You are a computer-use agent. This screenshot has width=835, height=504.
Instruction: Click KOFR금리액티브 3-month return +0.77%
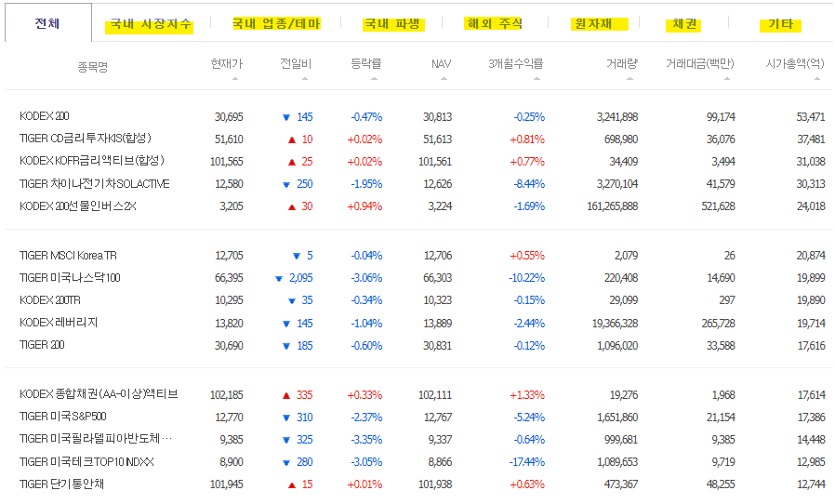[x=527, y=162]
